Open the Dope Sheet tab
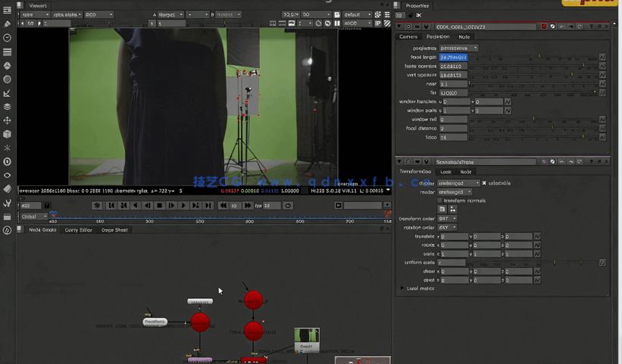 [115, 230]
